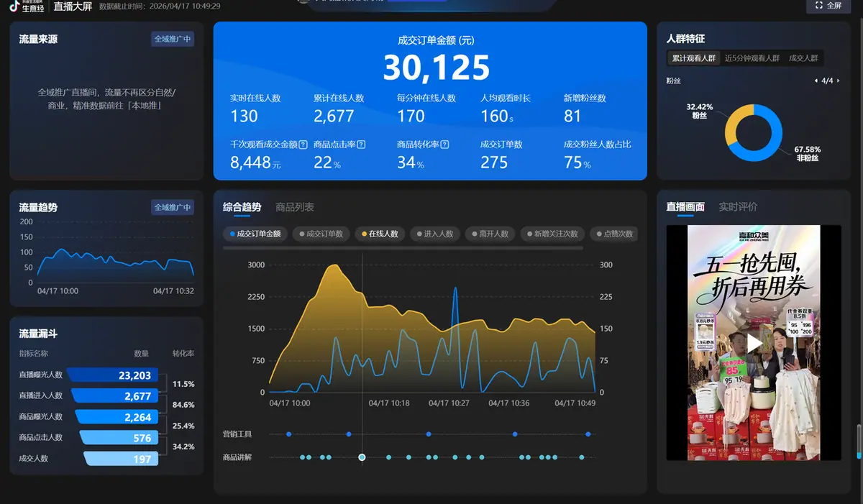Click the 商品点击人数 funnel bar 576
This screenshot has height=504, width=863.
click(x=119, y=438)
